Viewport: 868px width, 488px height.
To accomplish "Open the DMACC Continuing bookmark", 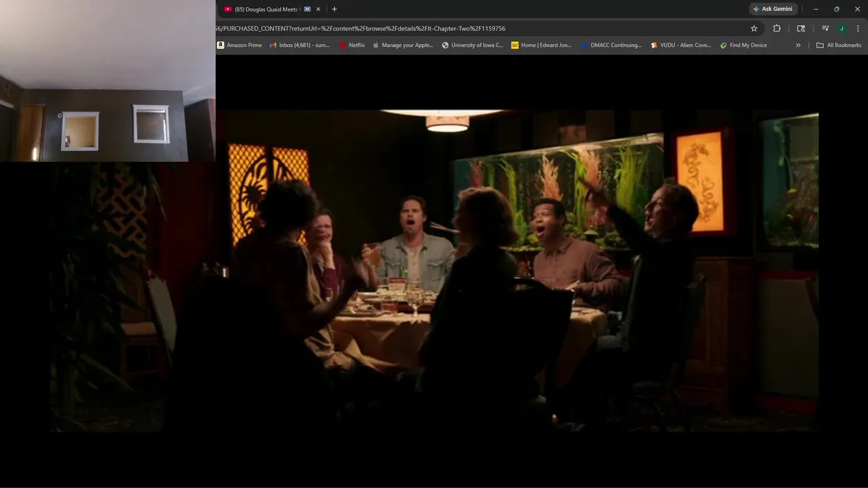I will 611,45.
